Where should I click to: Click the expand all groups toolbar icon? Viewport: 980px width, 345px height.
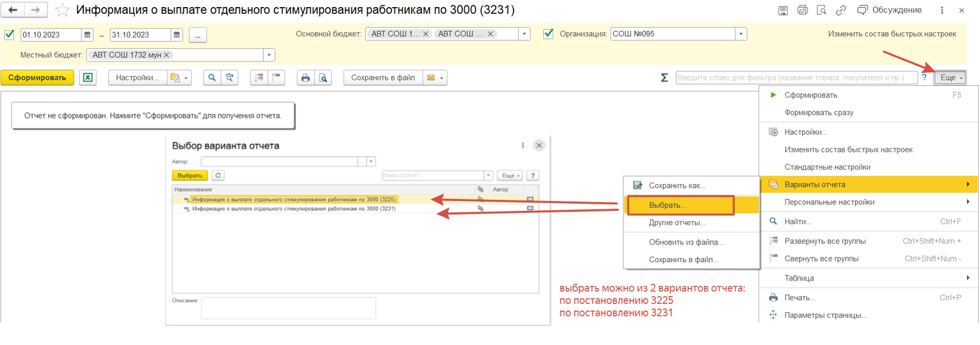point(259,77)
